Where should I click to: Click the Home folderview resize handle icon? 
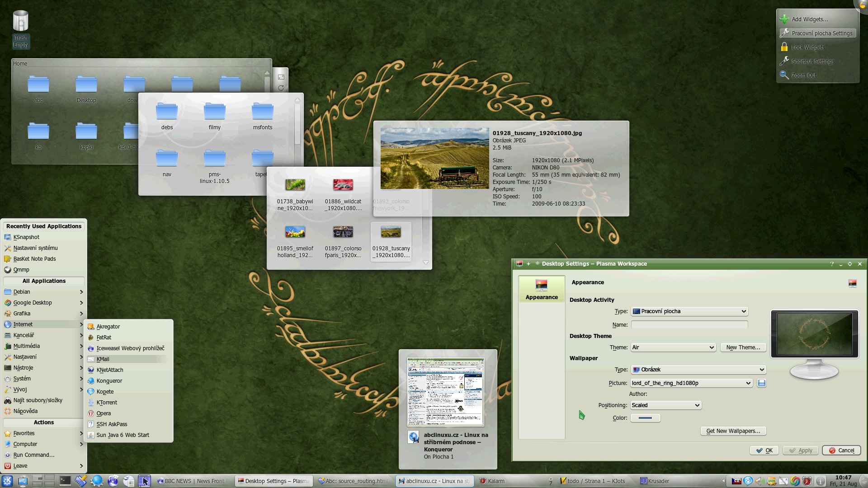pyautogui.click(x=281, y=77)
